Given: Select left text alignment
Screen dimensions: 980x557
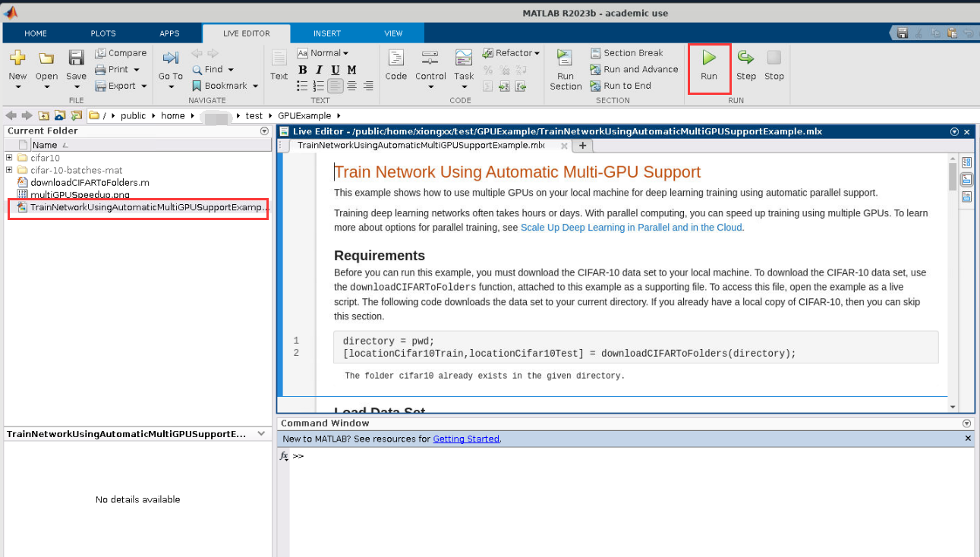Looking at the screenshot, I should (x=336, y=86).
